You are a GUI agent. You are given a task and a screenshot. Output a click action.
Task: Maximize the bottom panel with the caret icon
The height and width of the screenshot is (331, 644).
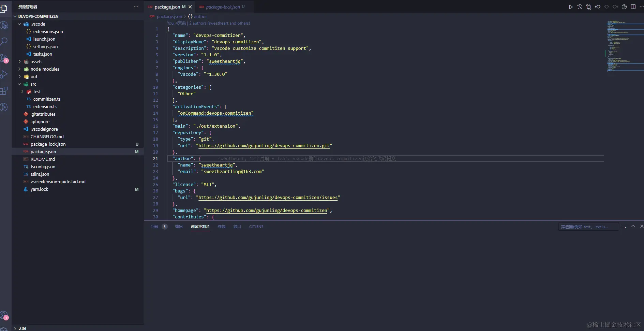point(633,226)
